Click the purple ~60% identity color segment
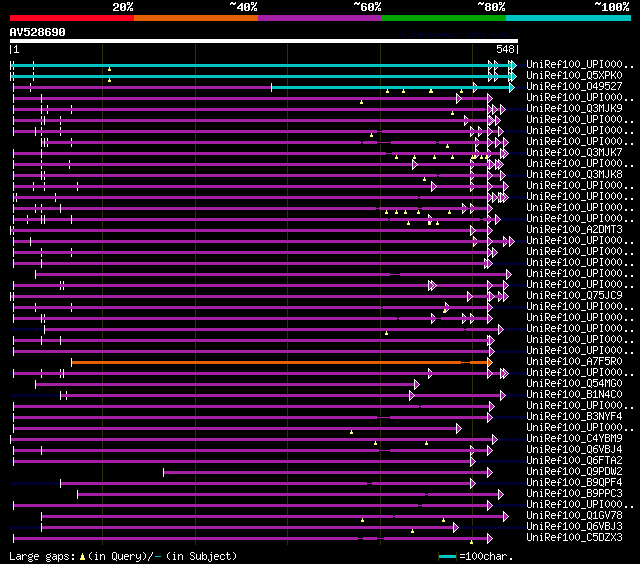 coord(320,18)
